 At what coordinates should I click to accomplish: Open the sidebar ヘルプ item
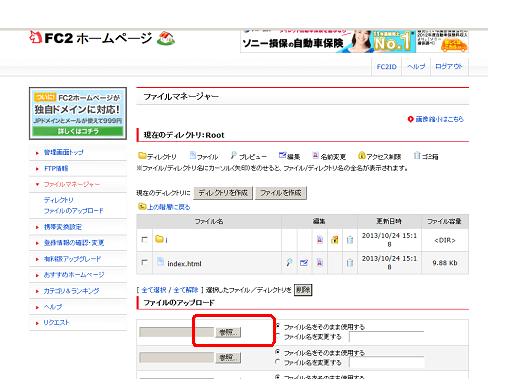pyautogui.click(x=53, y=307)
